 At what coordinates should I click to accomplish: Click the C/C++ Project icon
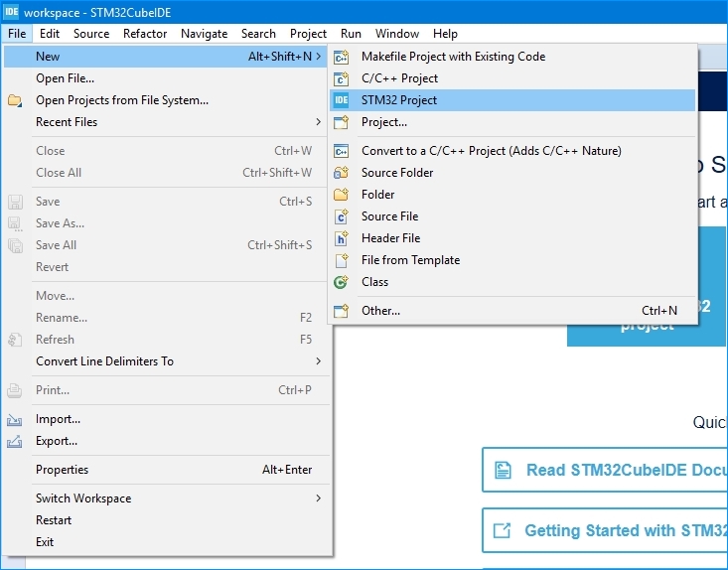[x=342, y=78]
